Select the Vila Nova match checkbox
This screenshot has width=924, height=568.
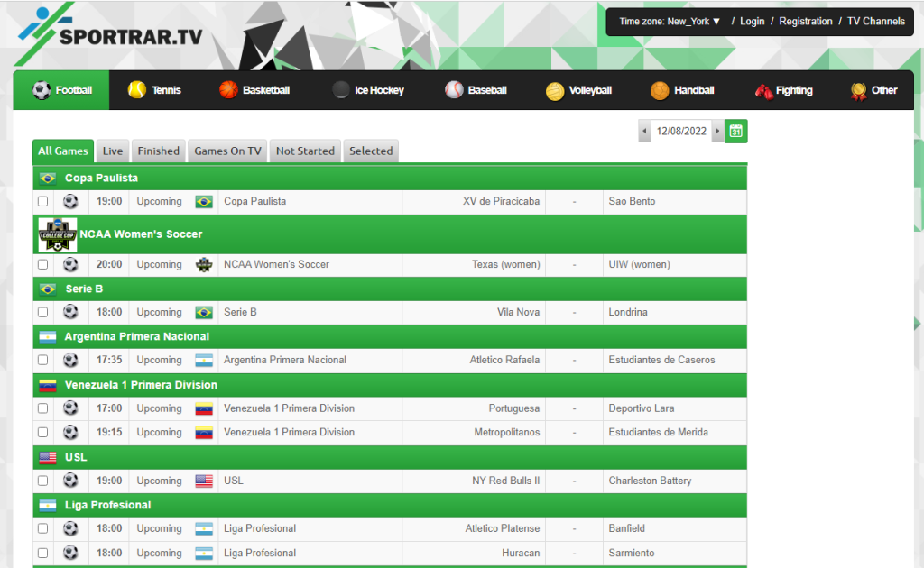43,312
